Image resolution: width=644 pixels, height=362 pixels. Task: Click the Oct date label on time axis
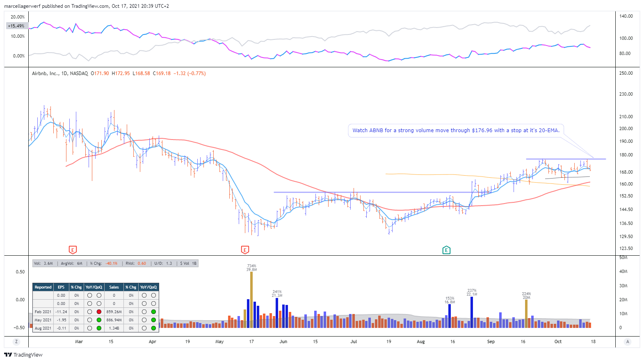(x=558, y=341)
